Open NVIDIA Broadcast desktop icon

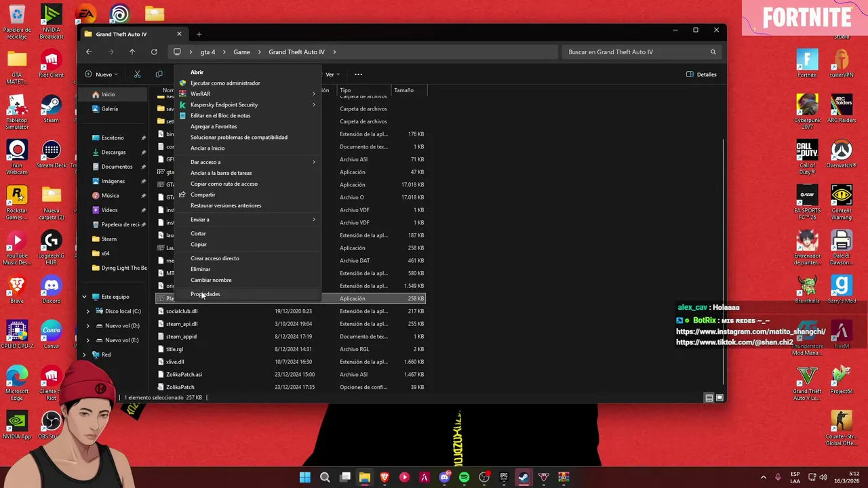coord(51,22)
